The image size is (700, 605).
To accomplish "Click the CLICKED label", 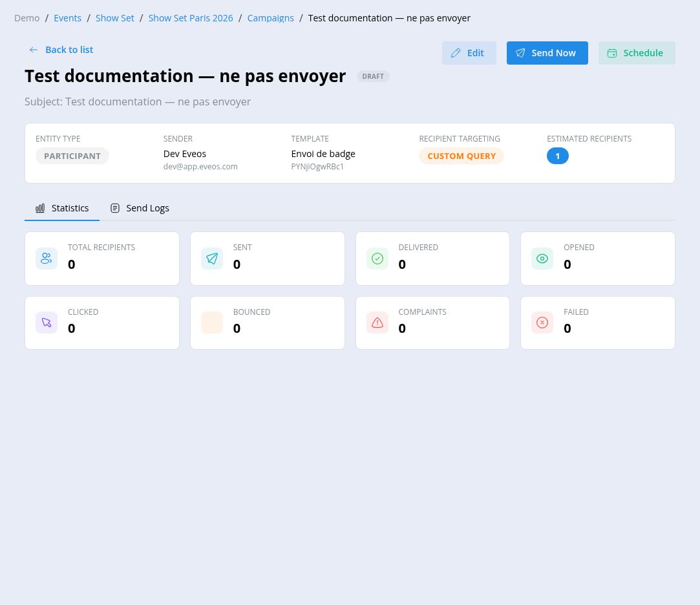I will pyautogui.click(x=83, y=312).
